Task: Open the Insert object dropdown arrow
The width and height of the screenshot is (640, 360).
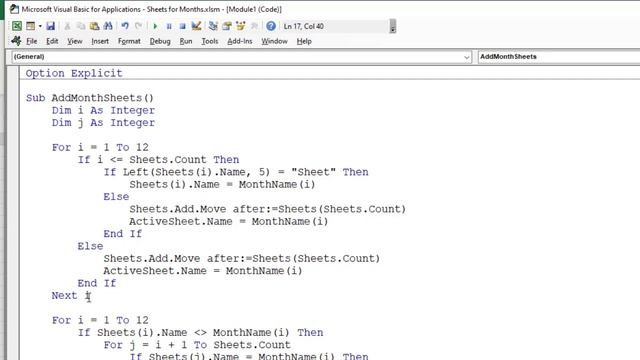Action: (40, 26)
